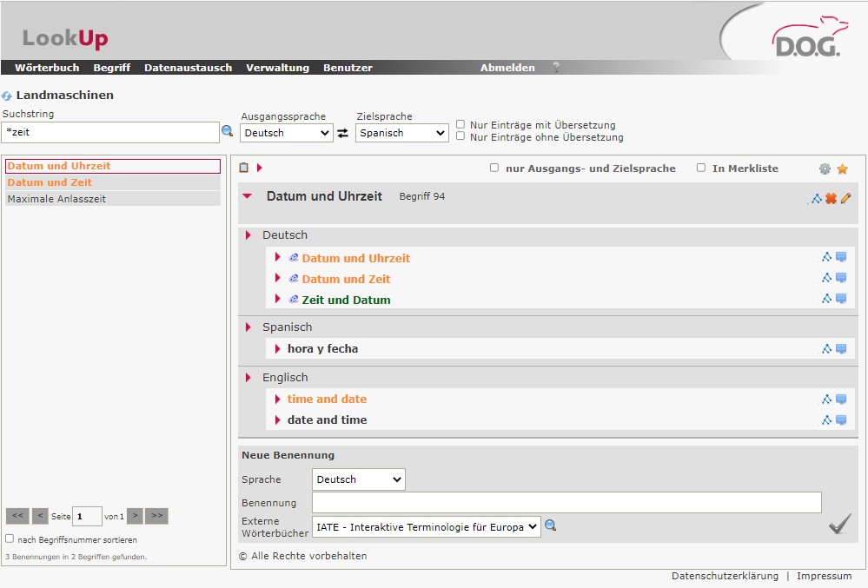Open the settings gear icon
The width and height of the screenshot is (868, 588).
pyautogui.click(x=825, y=169)
